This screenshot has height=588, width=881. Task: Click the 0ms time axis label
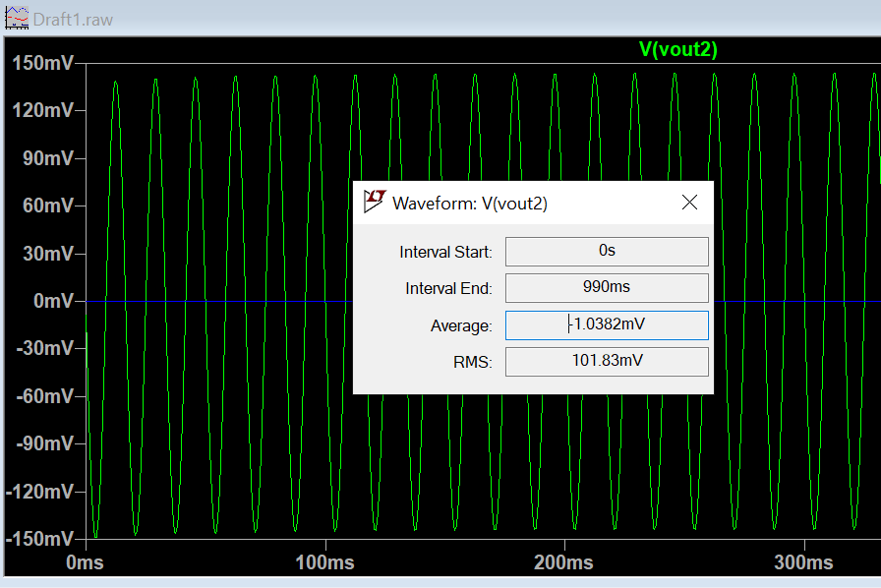(85, 562)
